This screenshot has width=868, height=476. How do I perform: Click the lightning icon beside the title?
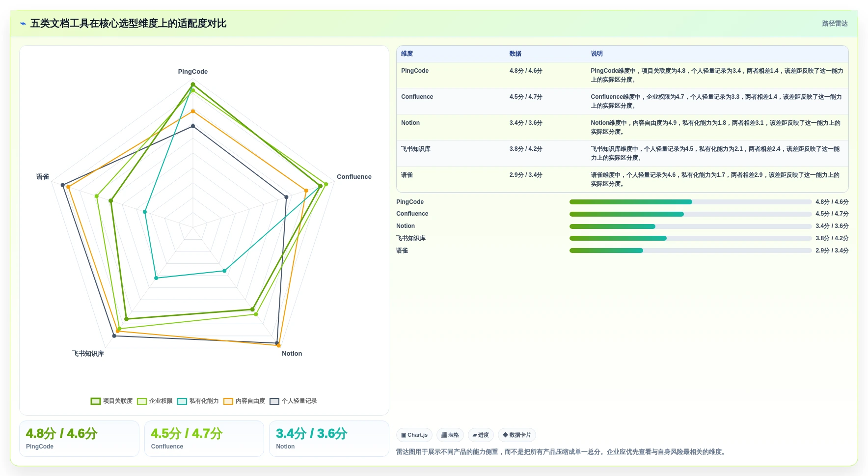click(x=23, y=24)
